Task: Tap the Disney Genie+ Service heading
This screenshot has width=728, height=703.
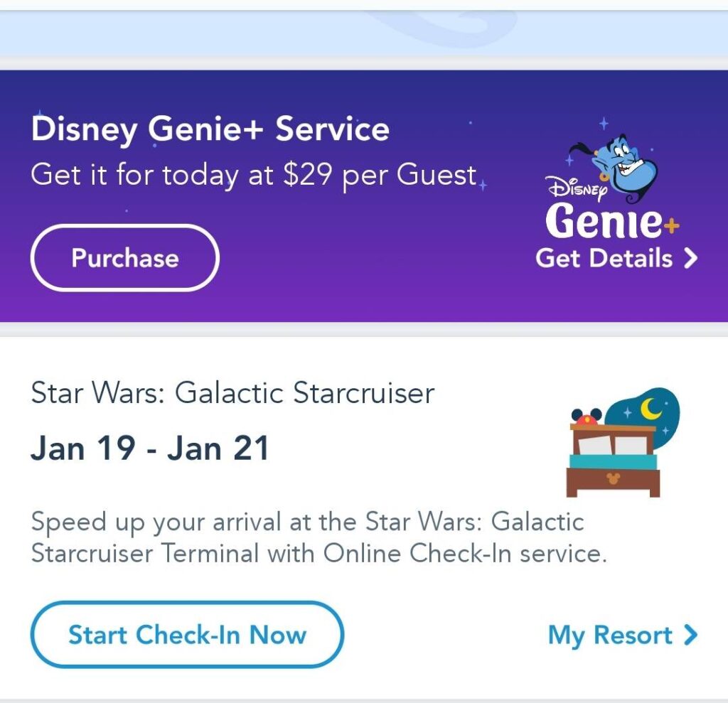Action: pyautogui.click(x=210, y=129)
